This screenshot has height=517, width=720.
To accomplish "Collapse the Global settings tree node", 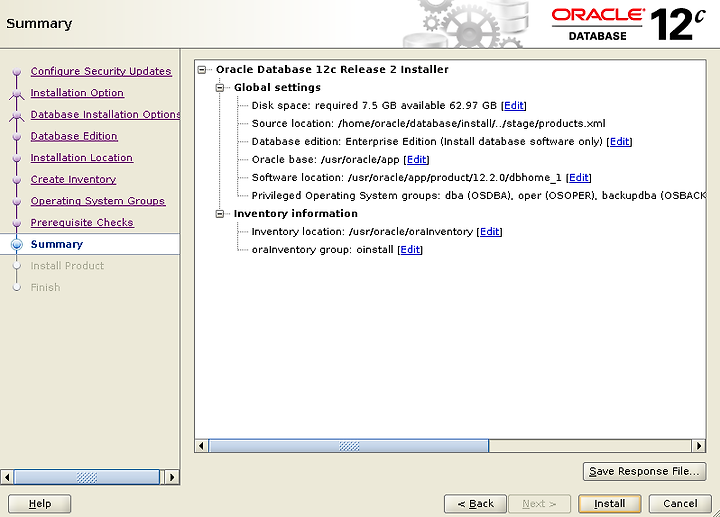I will [x=220, y=88].
